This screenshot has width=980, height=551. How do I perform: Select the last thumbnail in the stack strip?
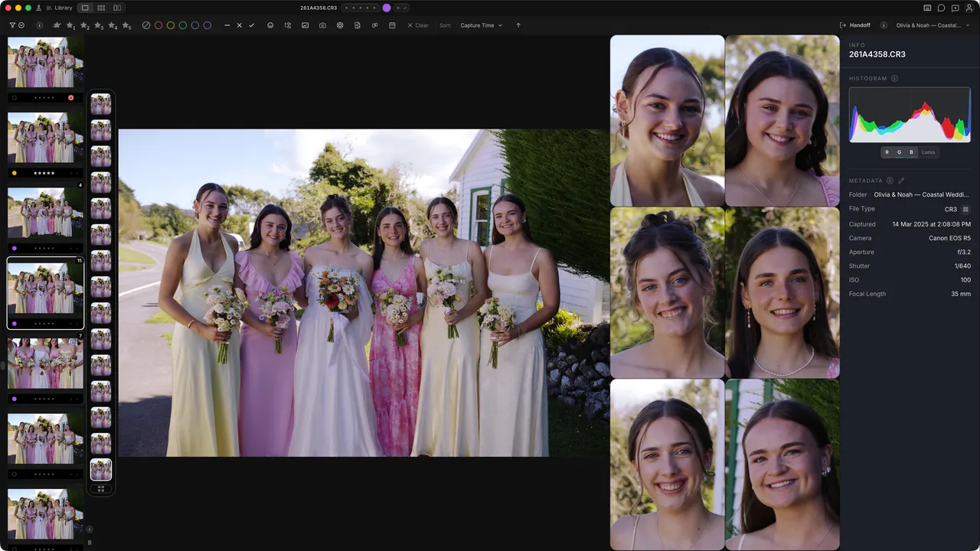pos(101,469)
